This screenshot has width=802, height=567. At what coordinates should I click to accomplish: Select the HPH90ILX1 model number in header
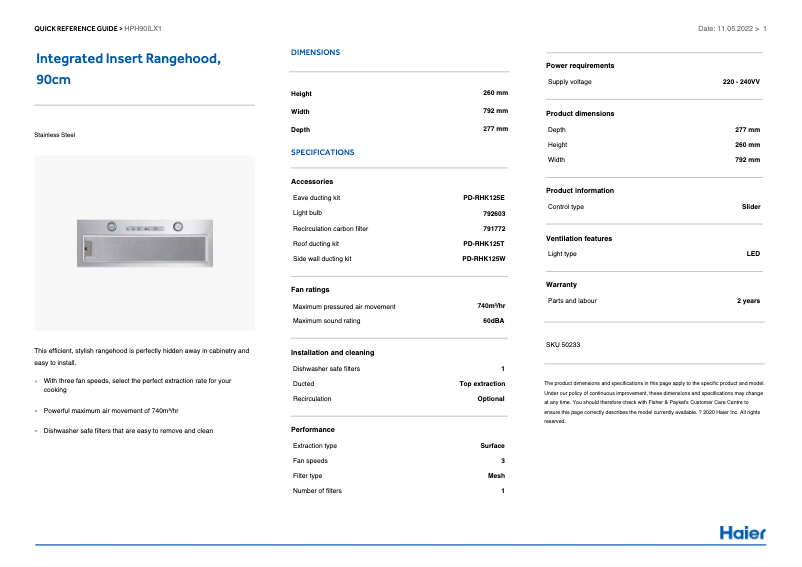tap(143, 29)
